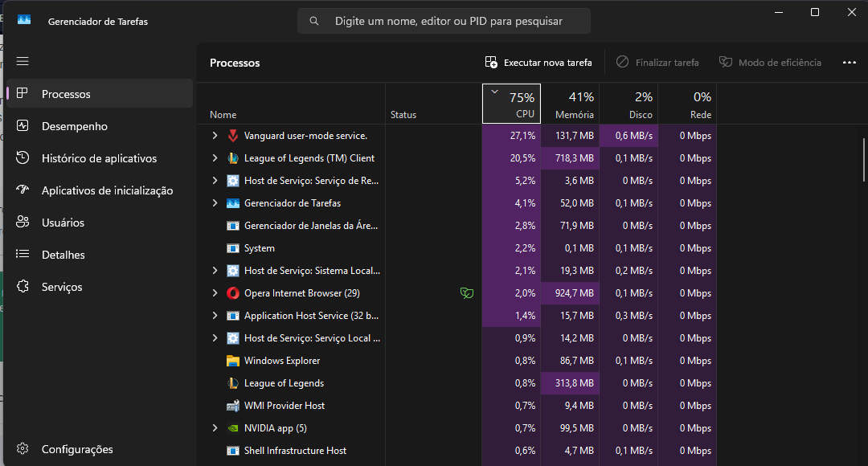This screenshot has height=466, width=868.
Task: Expand League of Legends (TM) Client row
Action: [215, 158]
